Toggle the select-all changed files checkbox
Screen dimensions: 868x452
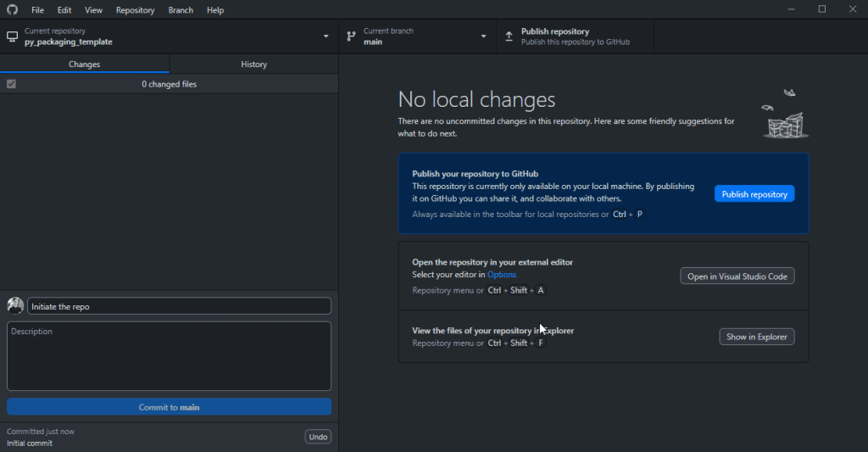(11, 84)
